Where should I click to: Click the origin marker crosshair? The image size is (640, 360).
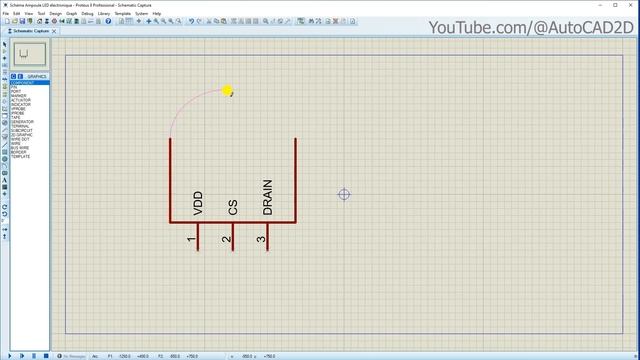(x=344, y=194)
